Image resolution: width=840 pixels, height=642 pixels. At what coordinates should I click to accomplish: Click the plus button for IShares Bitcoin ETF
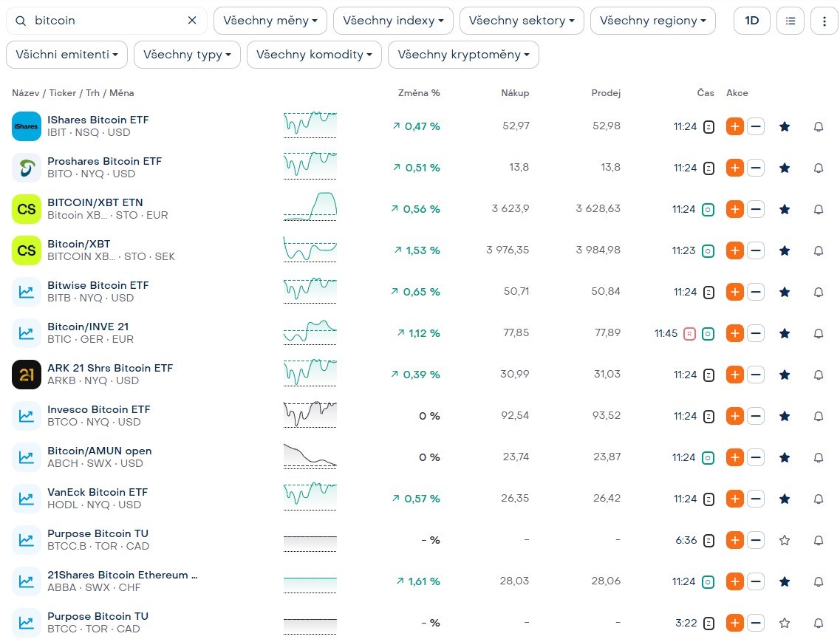[734, 126]
